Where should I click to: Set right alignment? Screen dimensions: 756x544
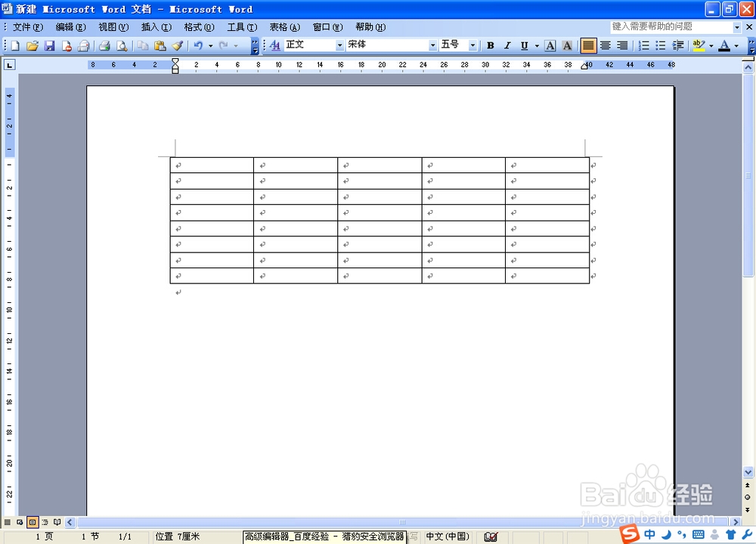(x=623, y=46)
